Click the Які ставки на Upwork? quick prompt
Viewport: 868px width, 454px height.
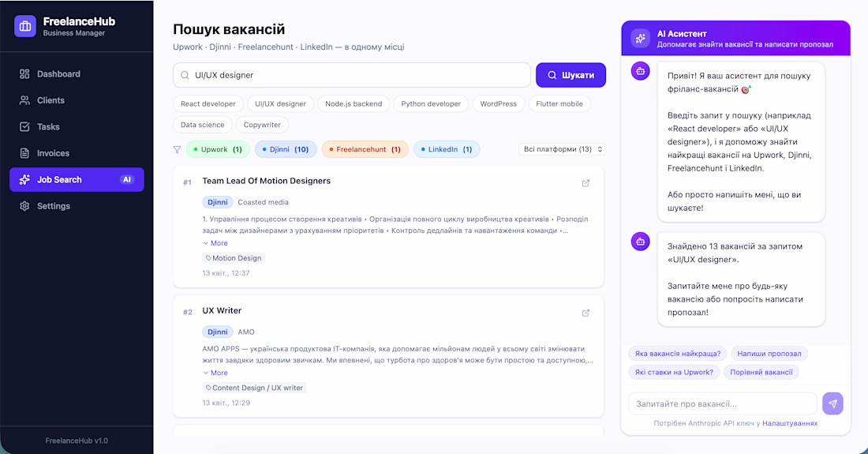click(674, 372)
